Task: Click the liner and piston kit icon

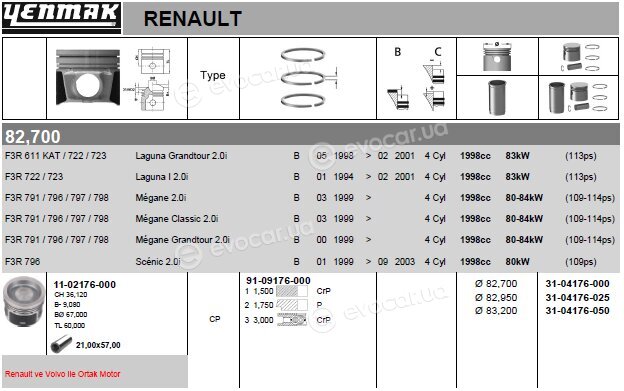Action: 578,97
